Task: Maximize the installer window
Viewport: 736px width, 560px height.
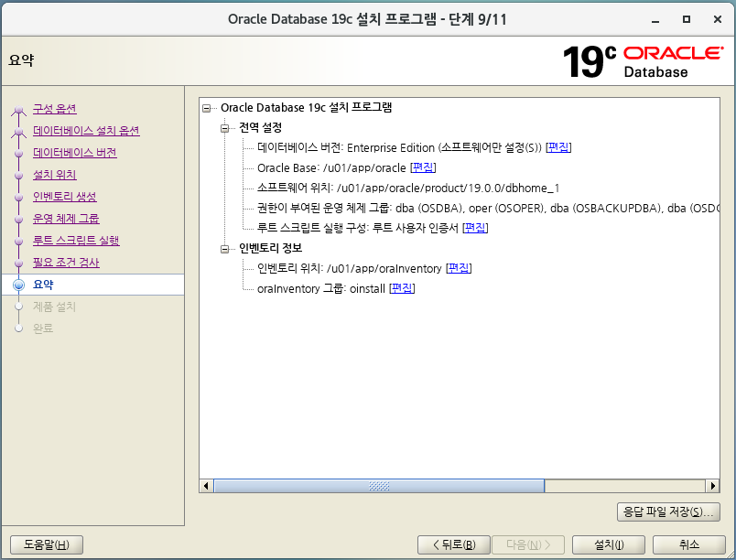Action: click(687, 19)
